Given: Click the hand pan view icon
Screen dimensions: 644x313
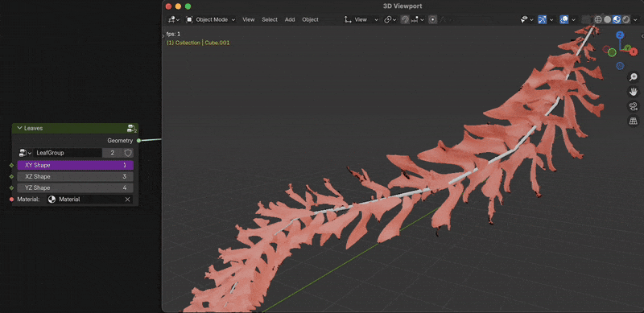Looking at the screenshot, I should click(x=633, y=92).
